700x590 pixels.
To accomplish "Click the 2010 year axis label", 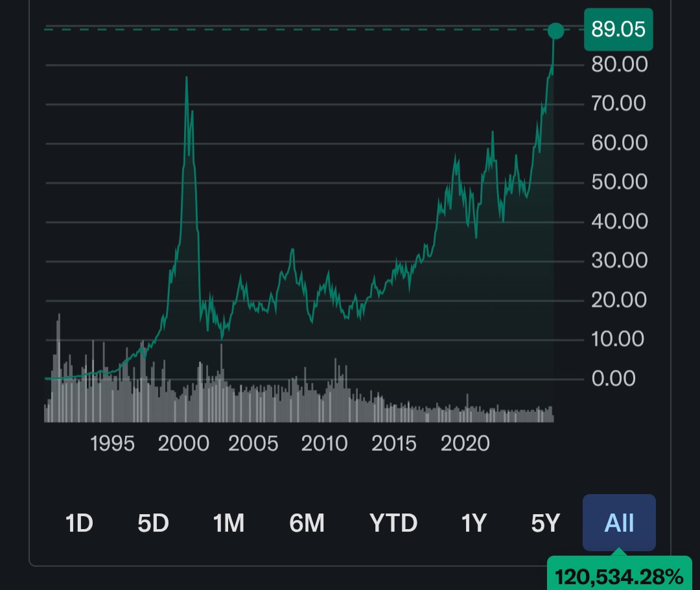I will [324, 443].
